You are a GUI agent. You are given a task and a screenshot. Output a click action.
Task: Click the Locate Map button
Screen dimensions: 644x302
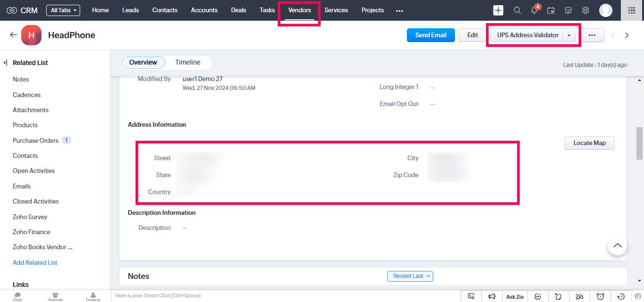[589, 143]
